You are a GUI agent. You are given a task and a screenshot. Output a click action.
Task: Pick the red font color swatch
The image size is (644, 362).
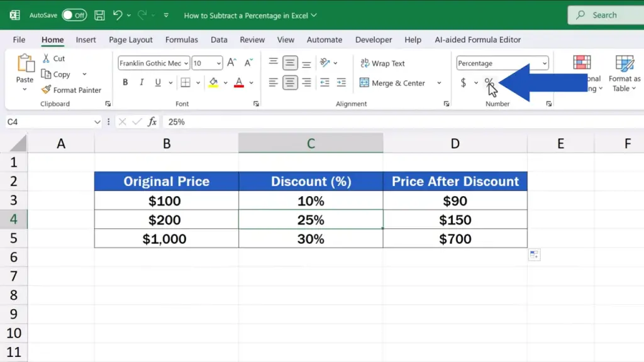(x=239, y=82)
